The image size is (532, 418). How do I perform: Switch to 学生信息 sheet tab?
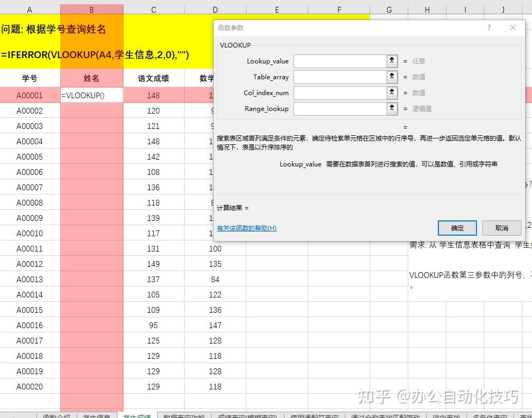coord(95,415)
